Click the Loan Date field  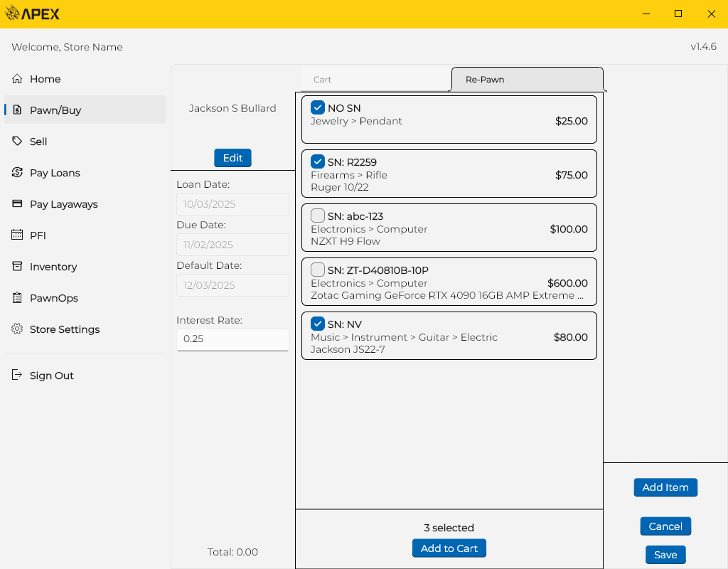click(232, 204)
